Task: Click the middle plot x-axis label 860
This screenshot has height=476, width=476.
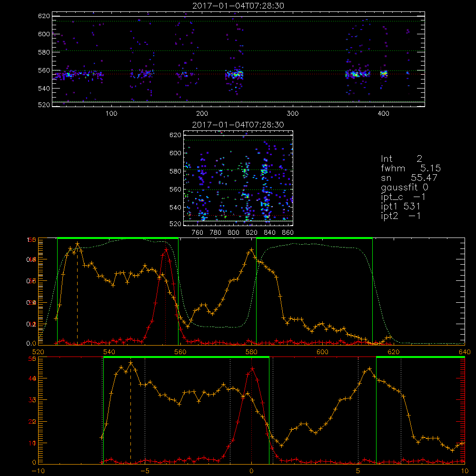Action: pos(288,233)
